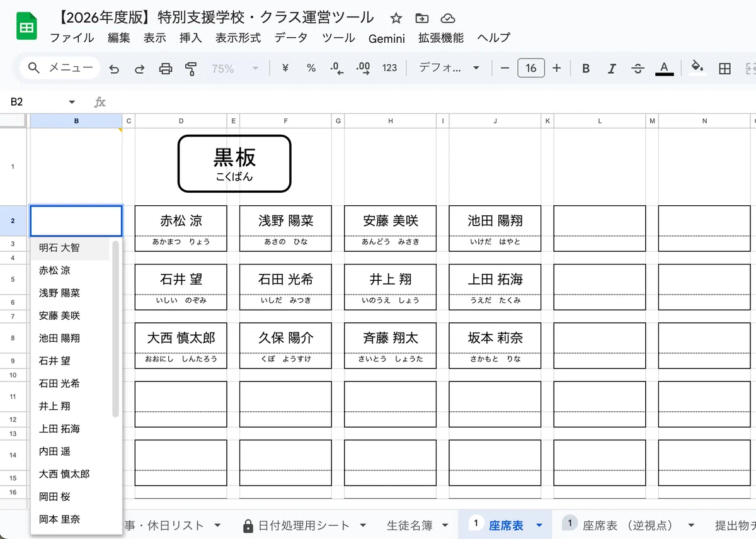Screen dimensions: 756x539
Task: Open the 拡張機能 menu
Action: point(441,38)
